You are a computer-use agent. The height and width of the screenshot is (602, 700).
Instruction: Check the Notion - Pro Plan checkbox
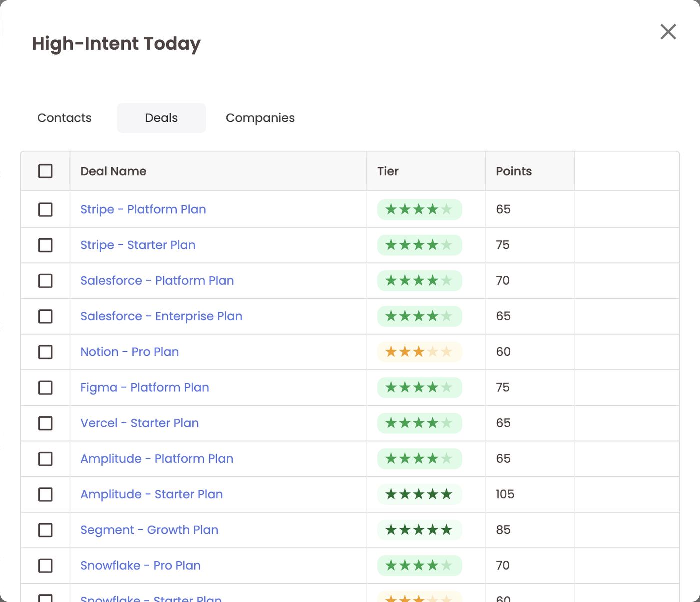point(45,352)
